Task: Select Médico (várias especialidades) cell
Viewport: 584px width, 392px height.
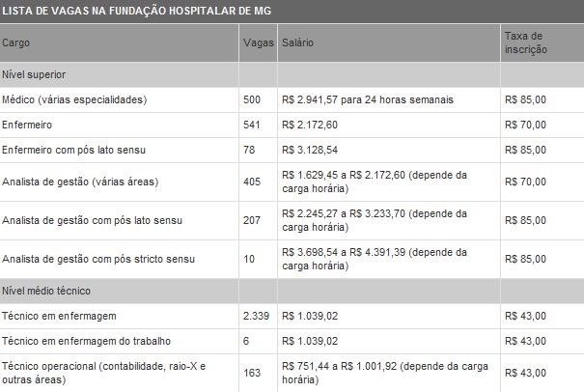Action: [x=74, y=99]
